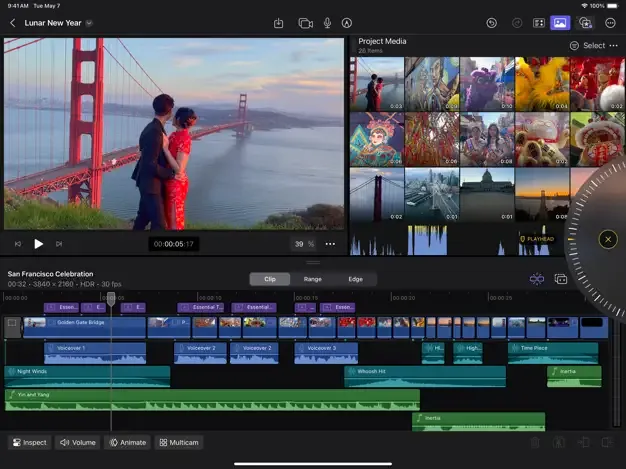Tap the trim start icon

point(584,442)
